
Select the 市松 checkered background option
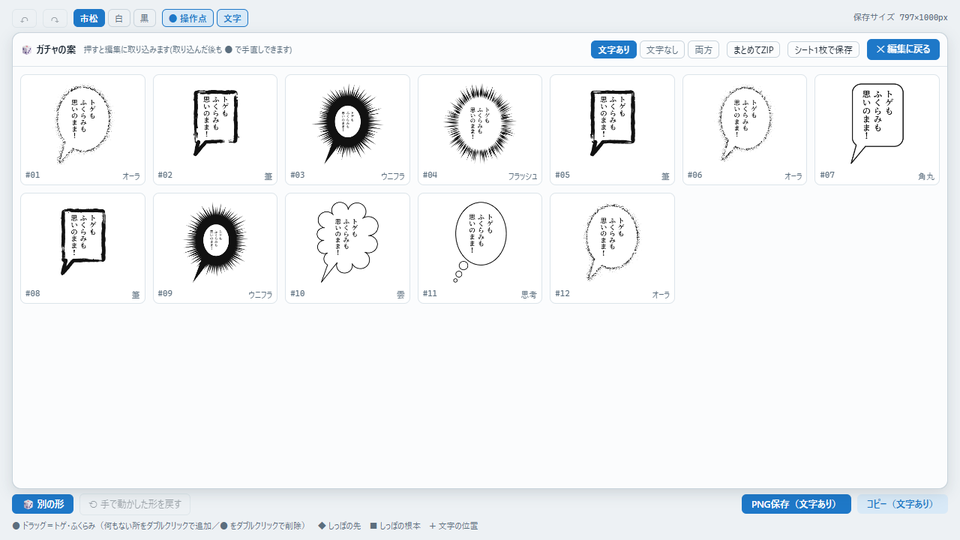[89, 18]
